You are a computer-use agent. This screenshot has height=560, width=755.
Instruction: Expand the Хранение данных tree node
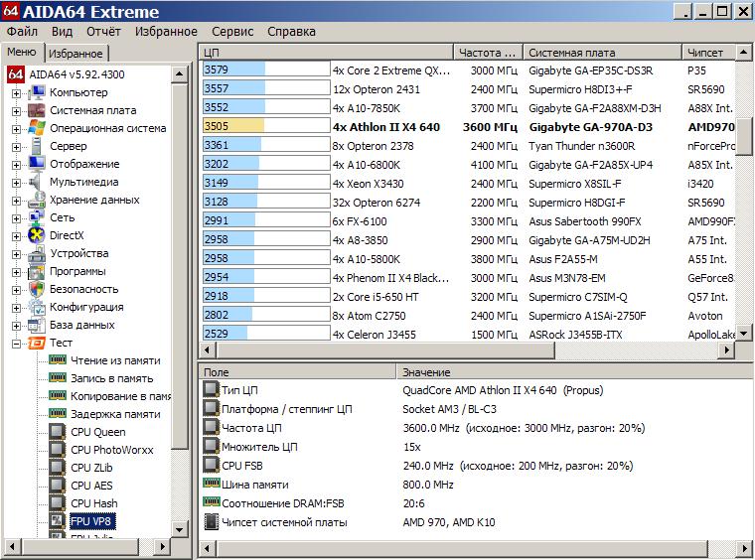pos(16,201)
